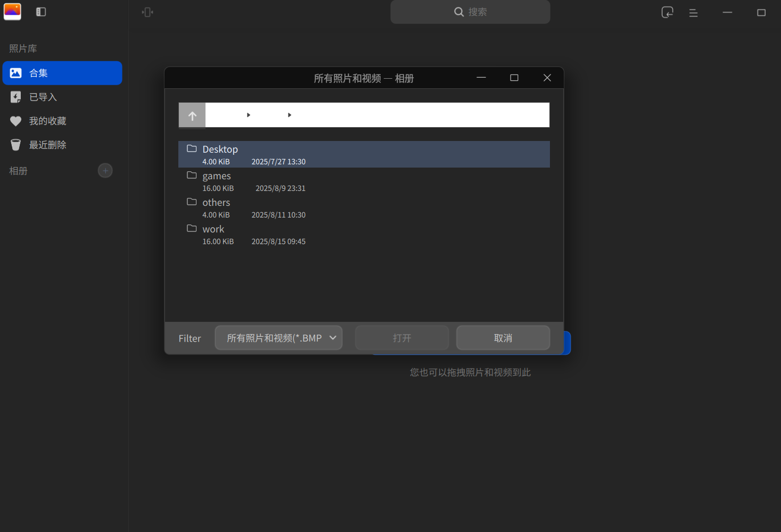Open the 已导入 library item
This screenshot has height=532, width=781.
point(62,97)
